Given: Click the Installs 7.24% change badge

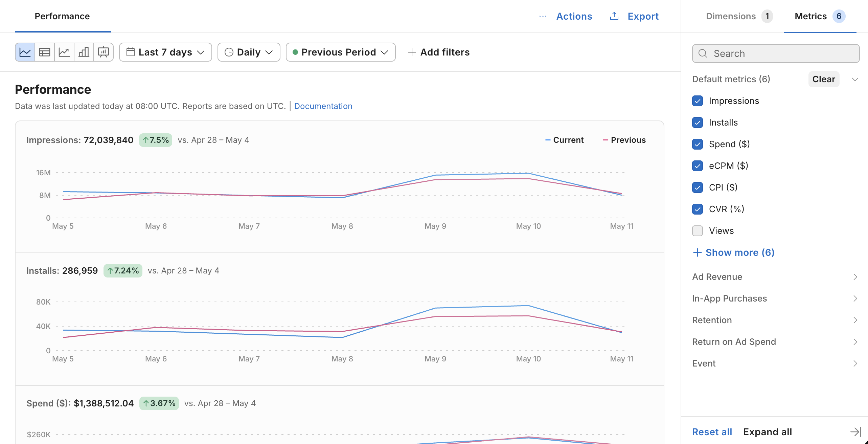Looking at the screenshot, I should click(122, 271).
